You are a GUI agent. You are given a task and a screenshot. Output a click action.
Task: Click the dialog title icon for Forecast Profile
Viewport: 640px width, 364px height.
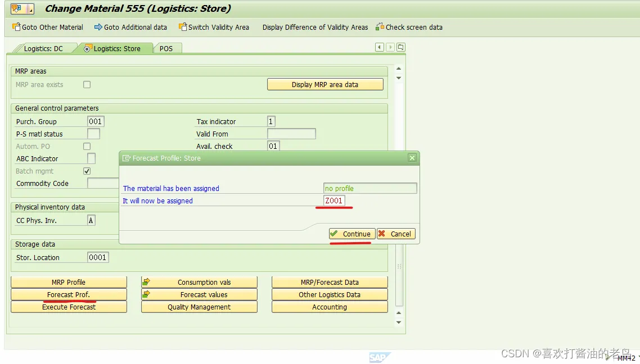click(127, 158)
